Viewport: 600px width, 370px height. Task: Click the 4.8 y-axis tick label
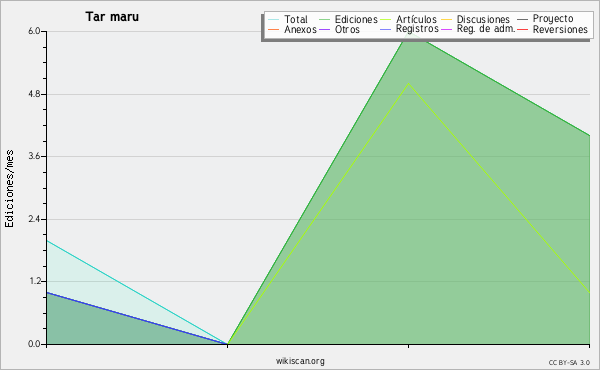click(x=34, y=94)
